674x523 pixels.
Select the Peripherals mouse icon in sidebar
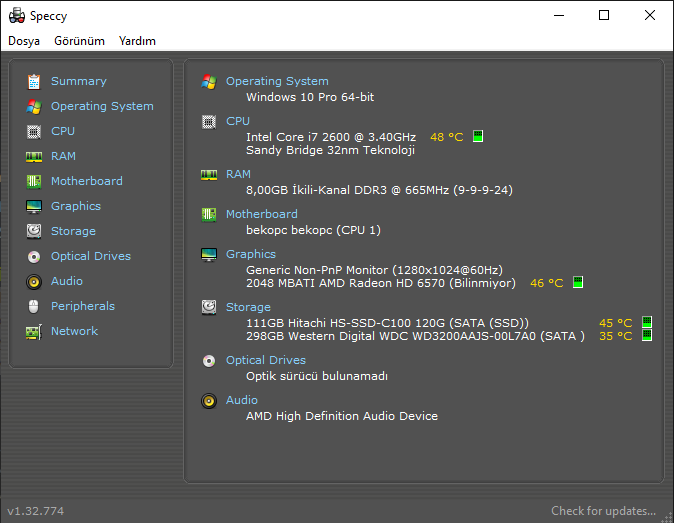click(x=34, y=306)
